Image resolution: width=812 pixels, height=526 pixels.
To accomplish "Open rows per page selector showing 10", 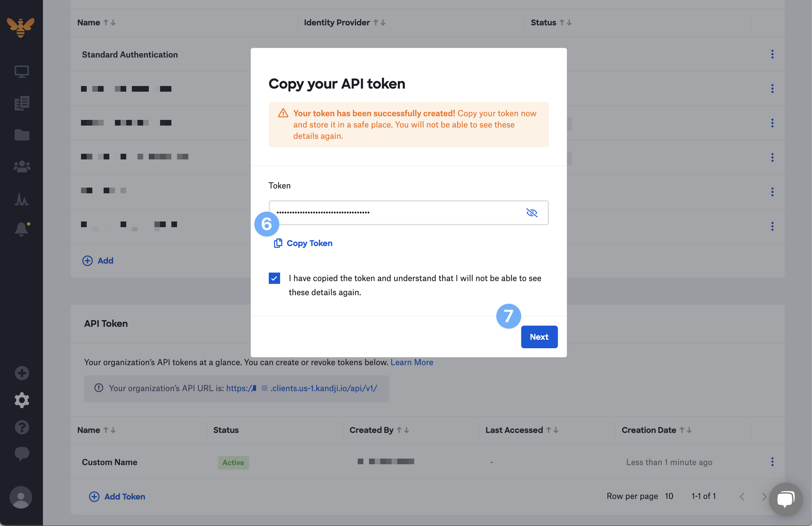I will 669,496.
